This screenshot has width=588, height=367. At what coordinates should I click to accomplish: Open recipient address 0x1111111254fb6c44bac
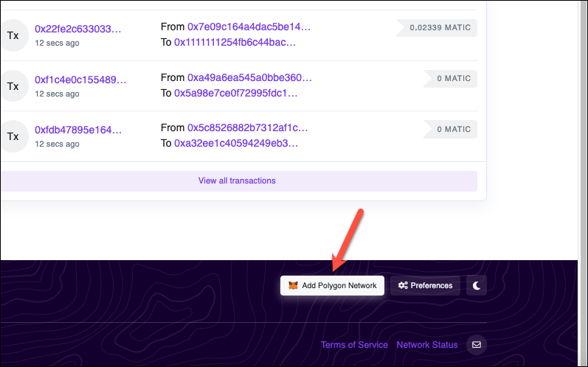click(x=235, y=42)
